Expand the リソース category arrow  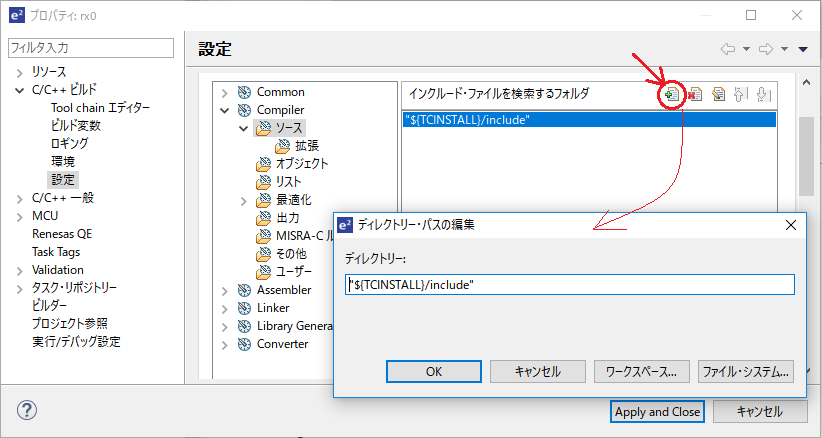pyautogui.click(x=20, y=73)
